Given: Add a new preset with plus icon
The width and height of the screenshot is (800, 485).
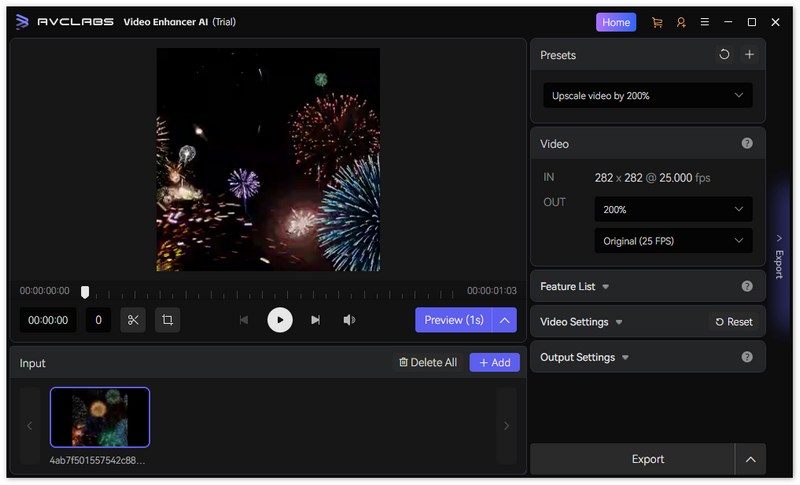Looking at the screenshot, I should pos(749,55).
